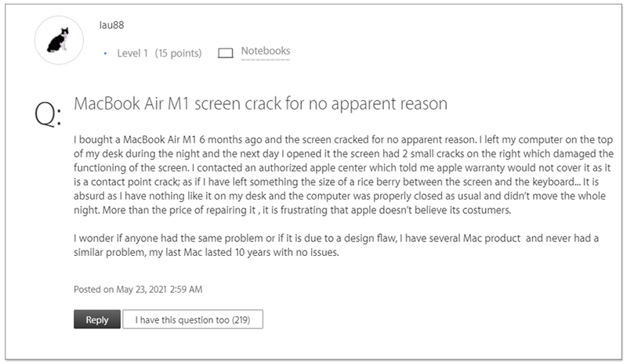Click the line beginning 'night. More than the price'

click(x=292, y=210)
